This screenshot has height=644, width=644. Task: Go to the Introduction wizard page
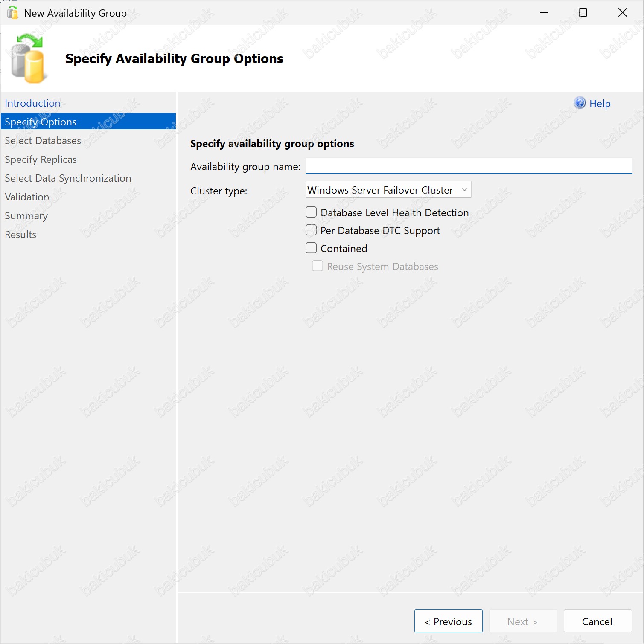[x=32, y=103]
